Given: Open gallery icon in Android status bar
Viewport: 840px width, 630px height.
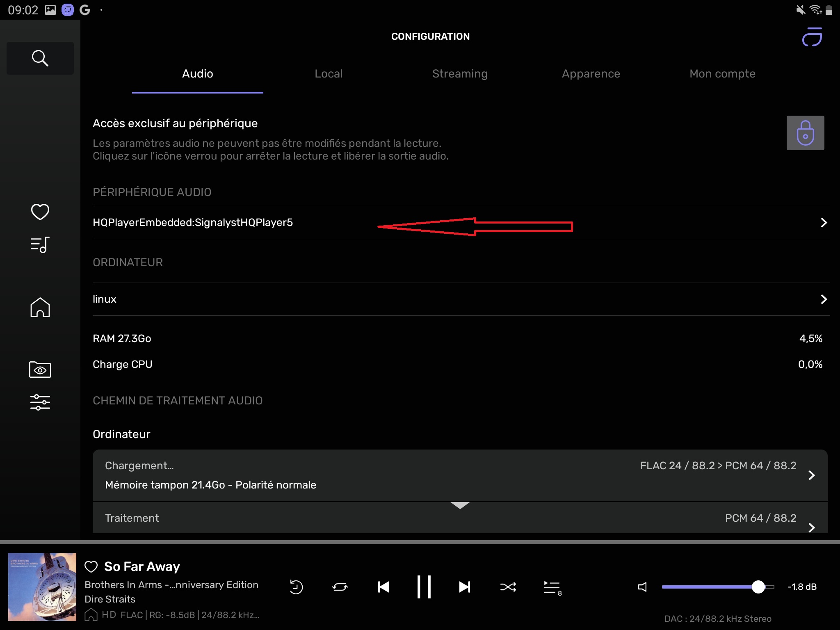Looking at the screenshot, I should click(50, 10).
